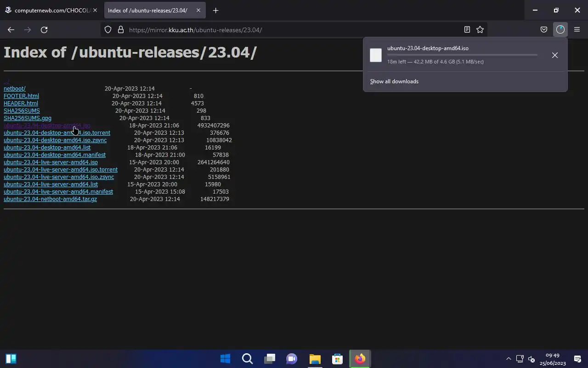Open the widgets panel icon on taskbar
Viewport: 588px width, 368px height.
click(11, 359)
